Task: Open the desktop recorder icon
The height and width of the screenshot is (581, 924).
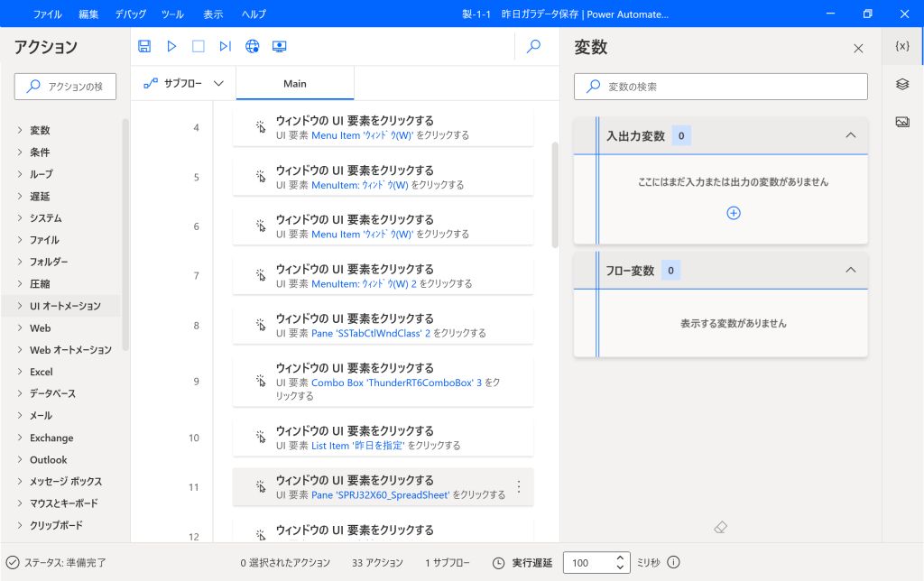Action: pyautogui.click(x=280, y=46)
